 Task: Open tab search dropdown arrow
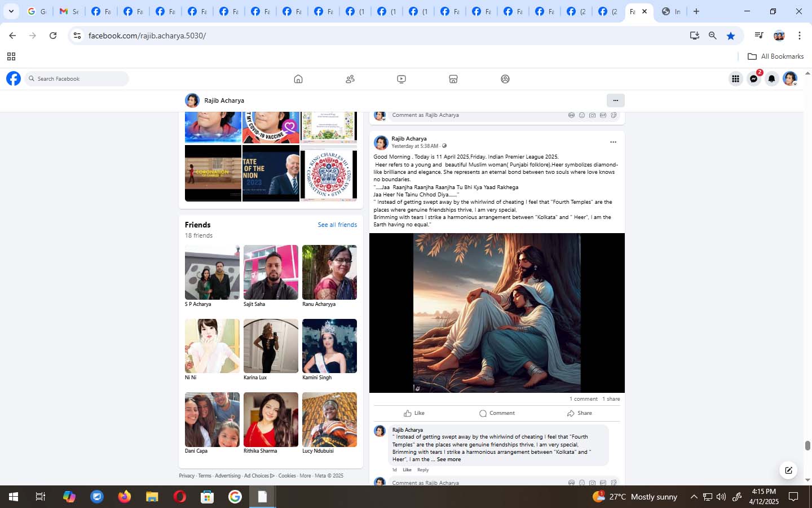[11, 11]
